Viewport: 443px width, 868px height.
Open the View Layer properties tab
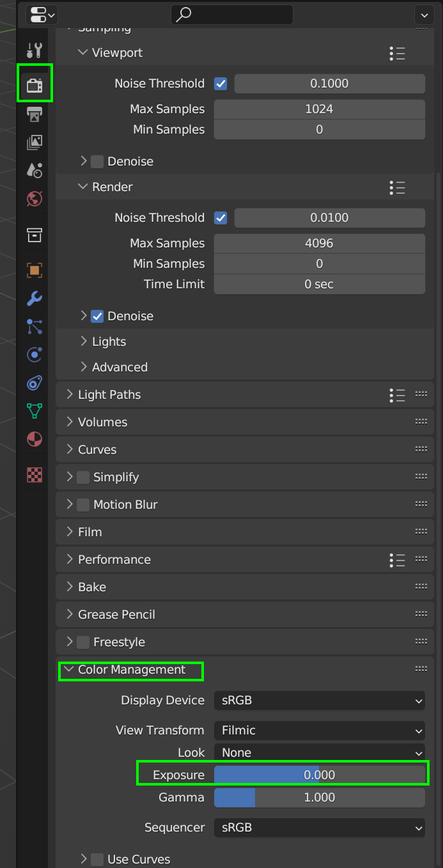35,143
